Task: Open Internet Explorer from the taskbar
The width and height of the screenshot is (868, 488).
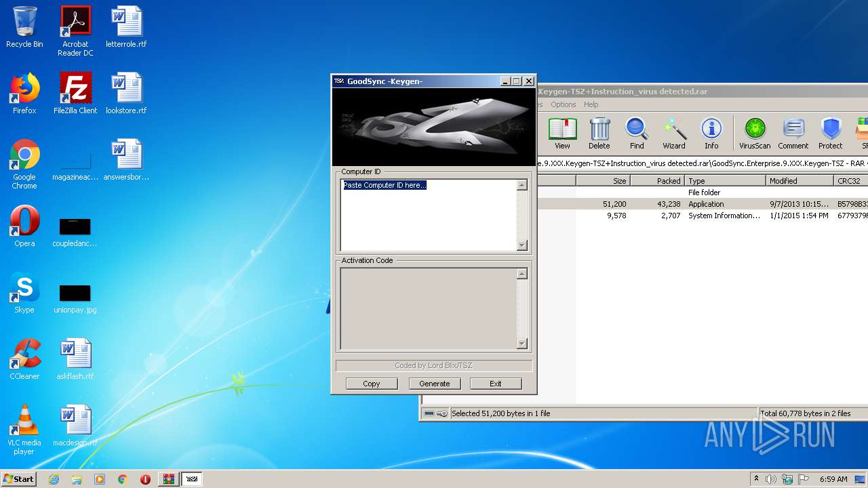Action: (x=54, y=479)
